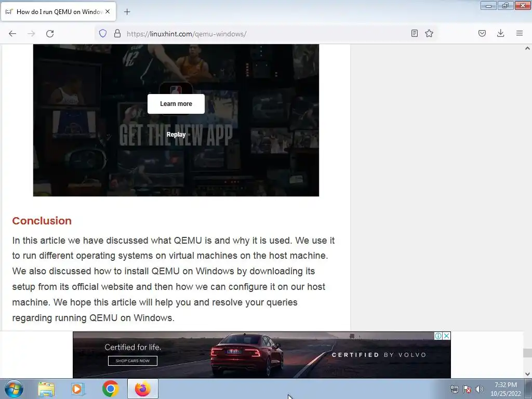Close the QEMU article tab

[108, 11]
